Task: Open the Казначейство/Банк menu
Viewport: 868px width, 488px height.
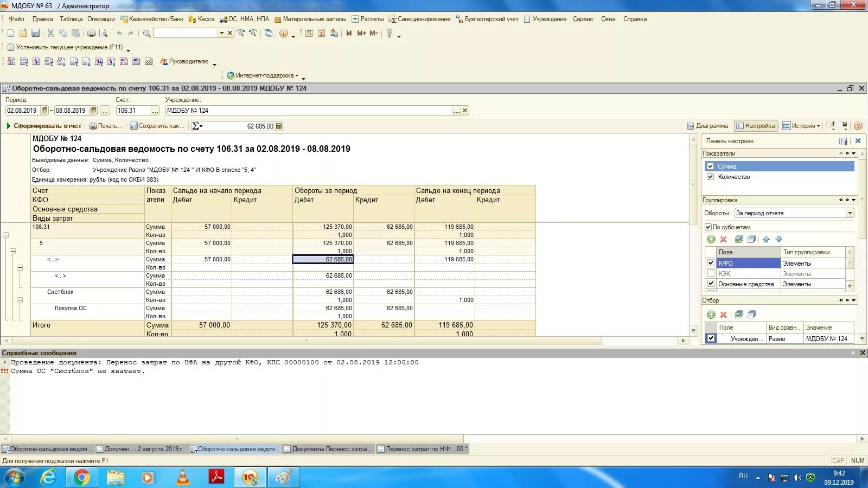Action: click(x=152, y=19)
